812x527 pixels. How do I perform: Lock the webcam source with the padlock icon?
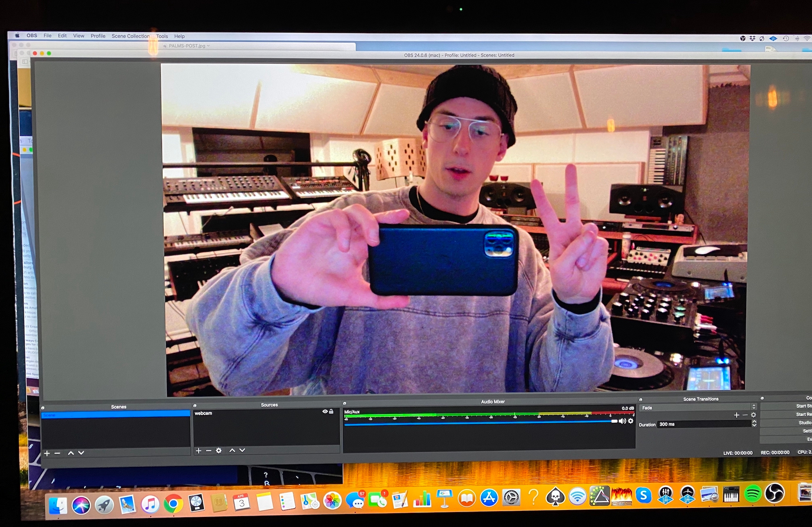[331, 411]
